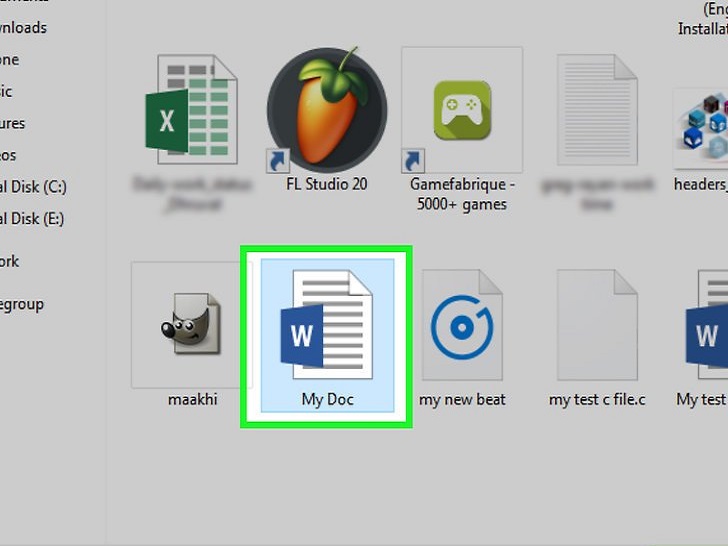This screenshot has width=728, height=546.
Task: Click the file name label My Doc
Action: [327, 399]
